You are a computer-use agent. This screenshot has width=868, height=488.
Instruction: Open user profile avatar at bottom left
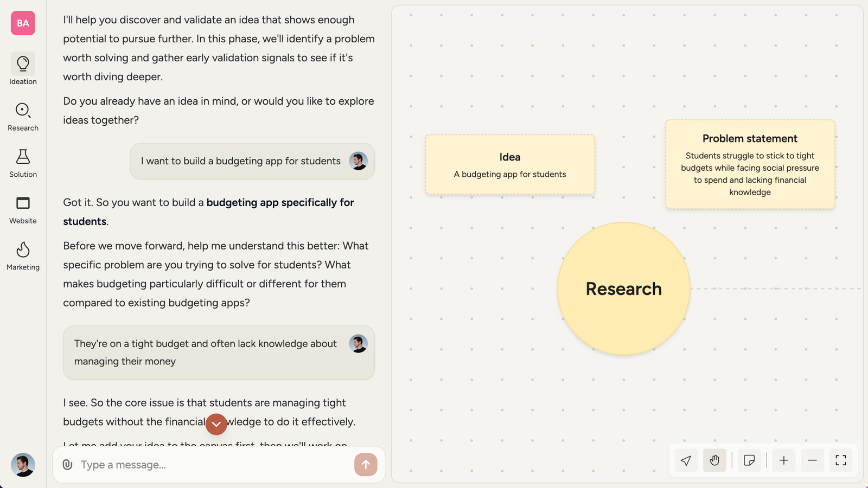(23, 465)
